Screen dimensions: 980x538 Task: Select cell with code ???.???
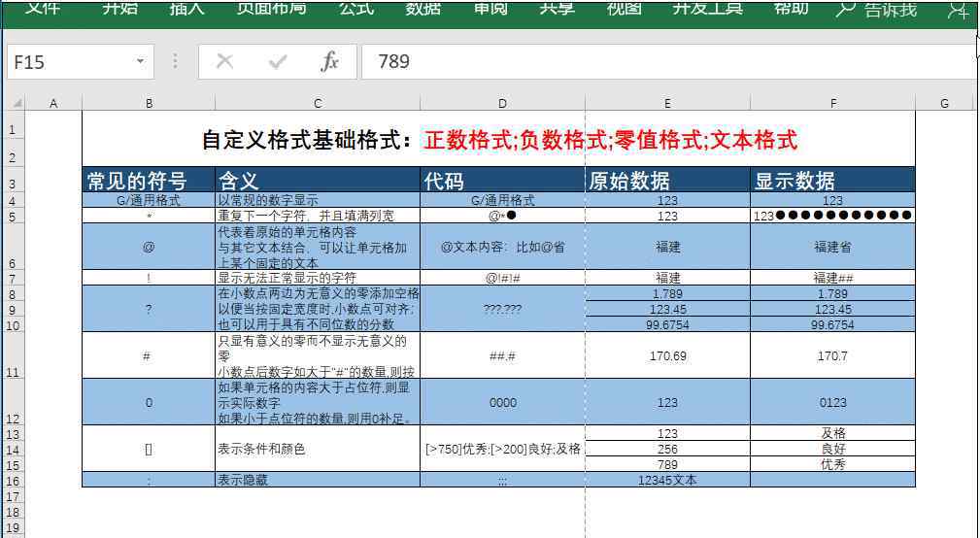coord(502,309)
